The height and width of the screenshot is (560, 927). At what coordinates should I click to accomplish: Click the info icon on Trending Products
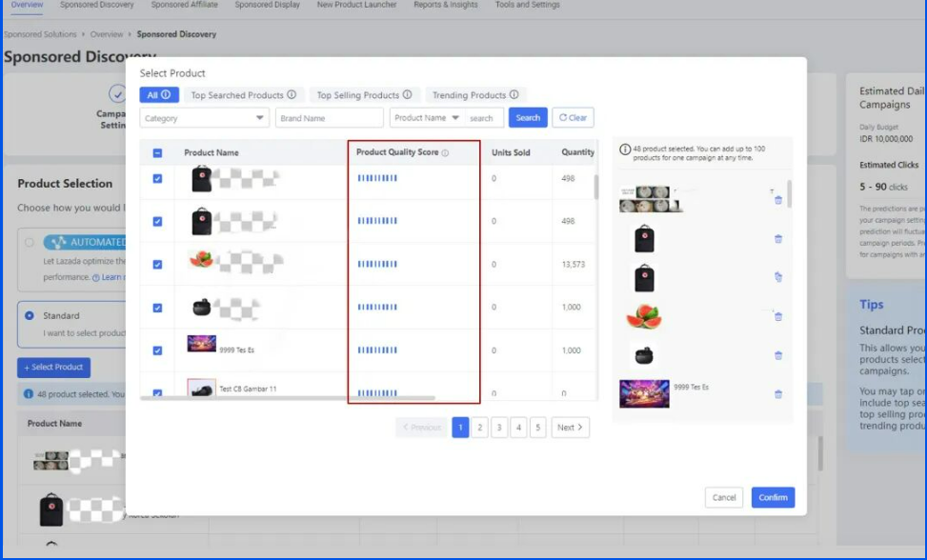514,95
